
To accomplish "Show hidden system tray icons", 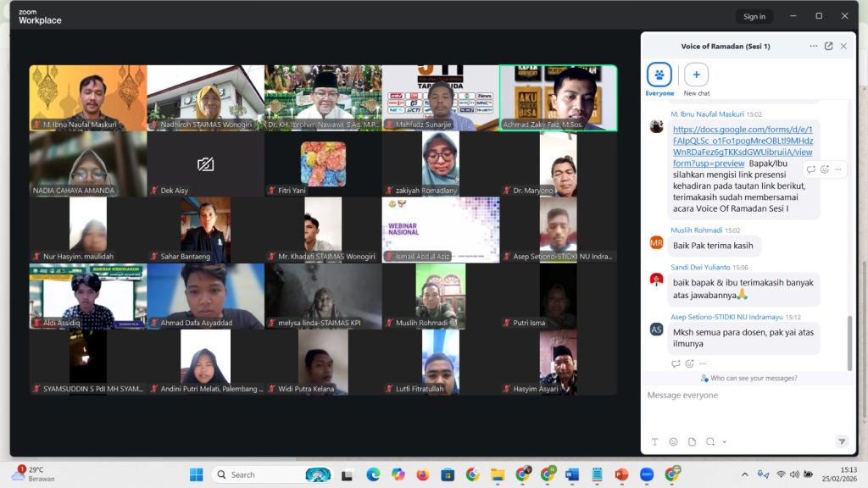I will (744, 474).
